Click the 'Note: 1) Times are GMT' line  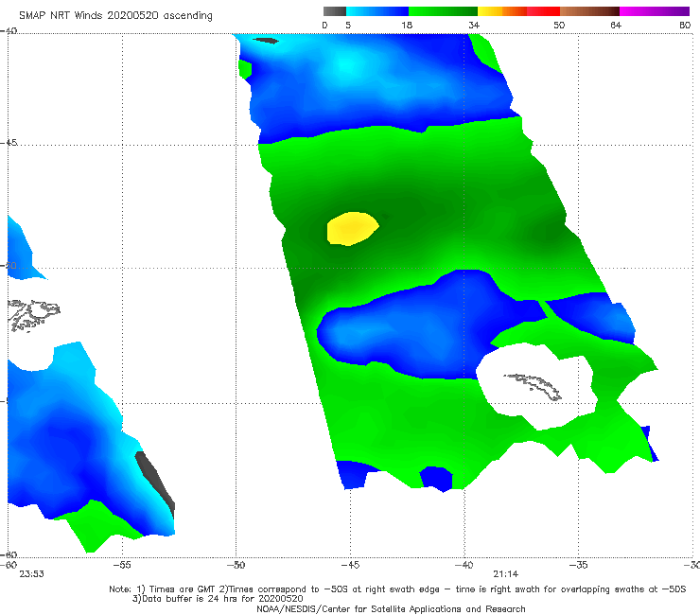(397, 589)
